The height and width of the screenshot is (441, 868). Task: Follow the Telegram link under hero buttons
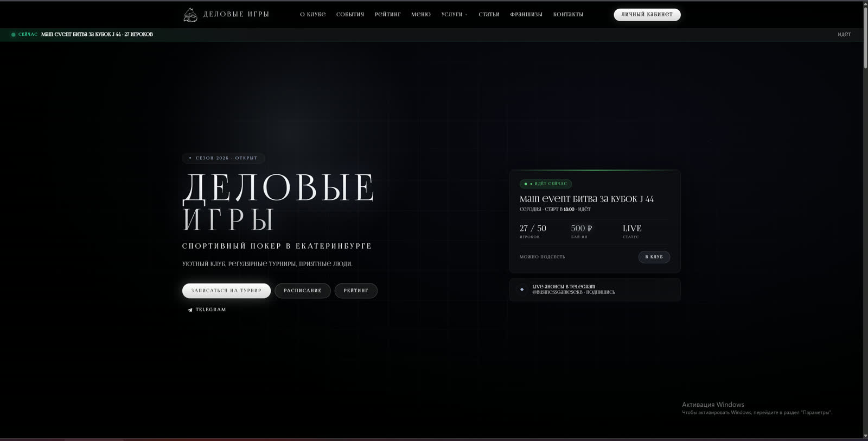(207, 310)
